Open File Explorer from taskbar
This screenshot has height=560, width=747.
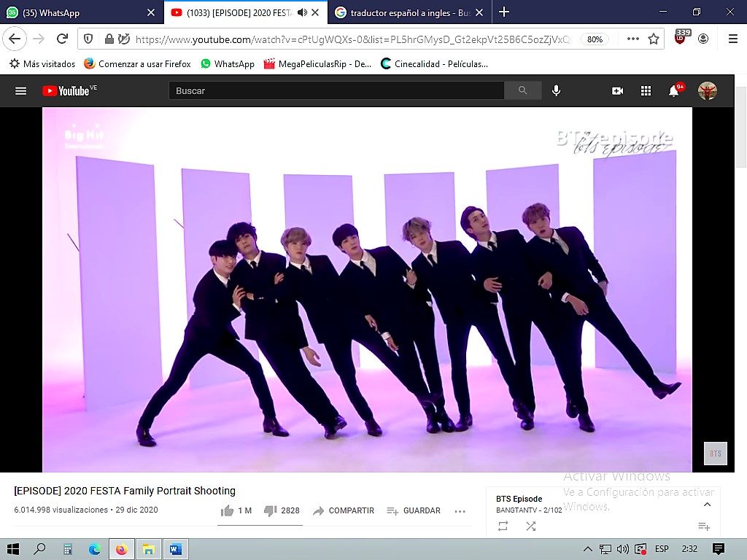pyautogui.click(x=149, y=550)
